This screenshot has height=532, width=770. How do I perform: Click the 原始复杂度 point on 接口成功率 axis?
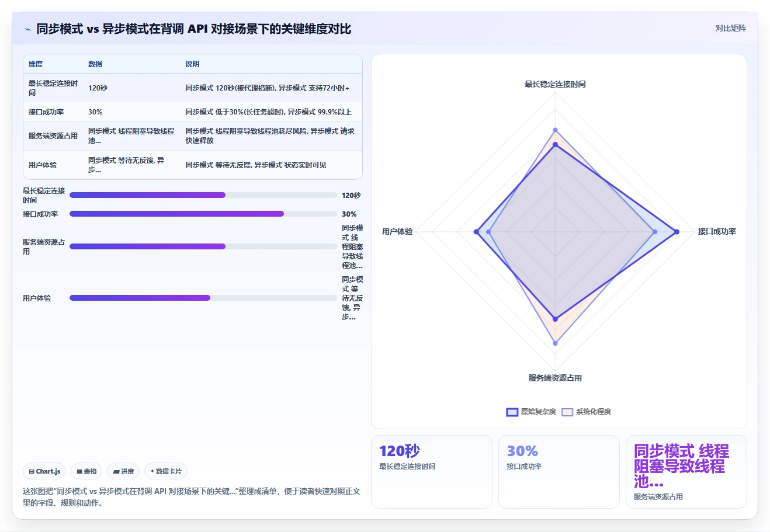[x=677, y=232]
